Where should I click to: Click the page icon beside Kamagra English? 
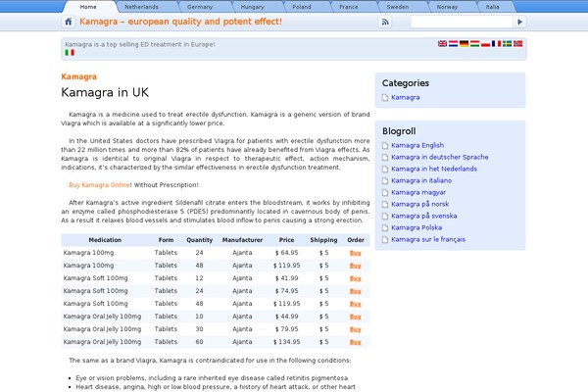(385, 146)
